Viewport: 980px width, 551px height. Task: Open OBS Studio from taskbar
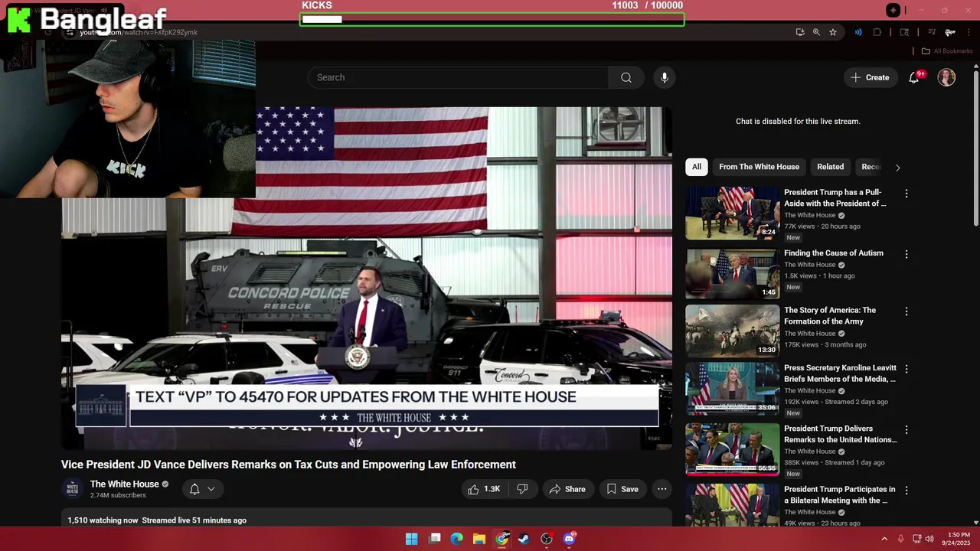547,539
